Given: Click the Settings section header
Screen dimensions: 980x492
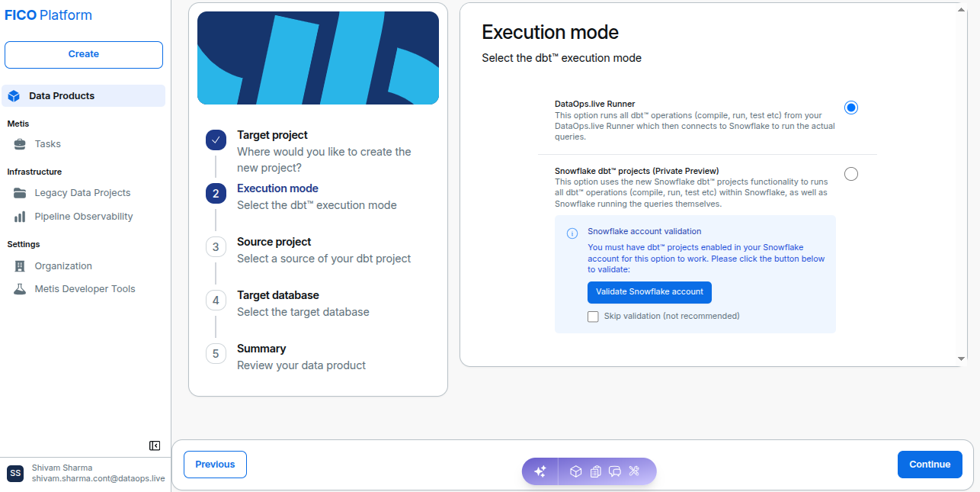Looking at the screenshot, I should coord(24,245).
